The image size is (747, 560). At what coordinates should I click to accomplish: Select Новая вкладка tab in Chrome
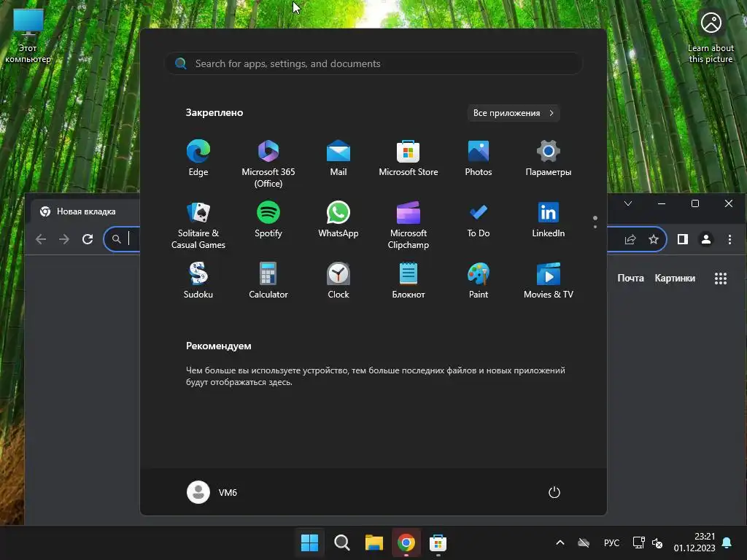pyautogui.click(x=86, y=211)
